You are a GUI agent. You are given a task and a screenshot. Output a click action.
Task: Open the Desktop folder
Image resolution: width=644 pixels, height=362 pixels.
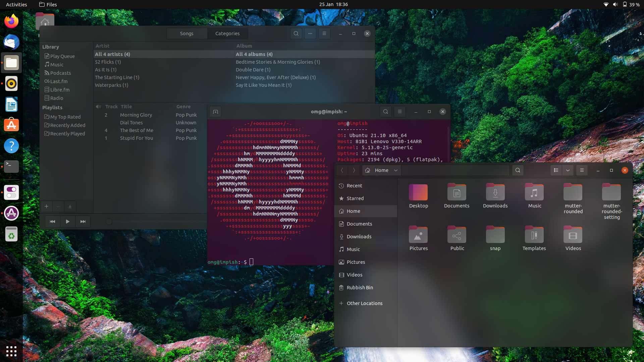pos(418,196)
